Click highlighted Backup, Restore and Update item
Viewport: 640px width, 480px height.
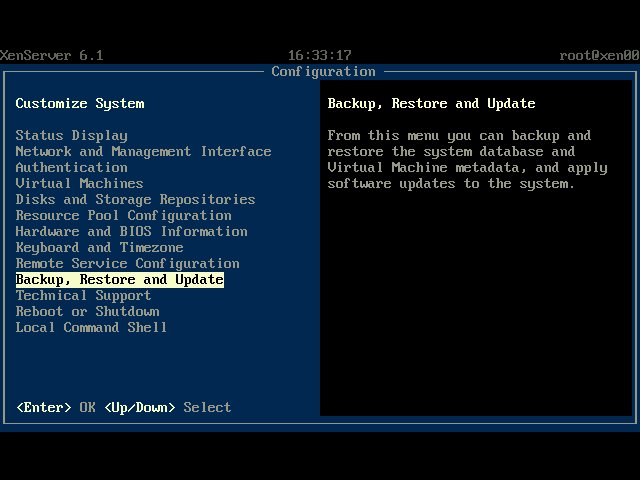pos(120,280)
